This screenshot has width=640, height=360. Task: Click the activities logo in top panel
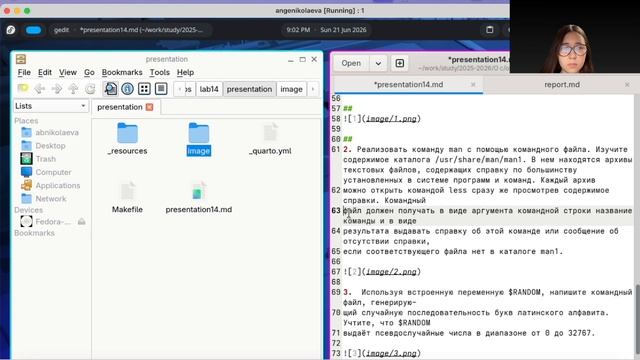coord(11,30)
